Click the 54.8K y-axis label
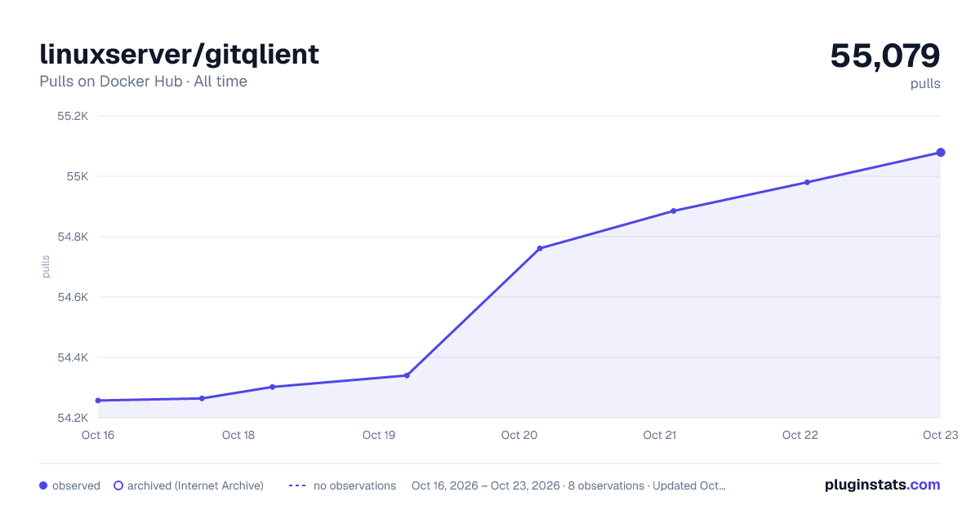Screen dimensions: 980x514 72,237
